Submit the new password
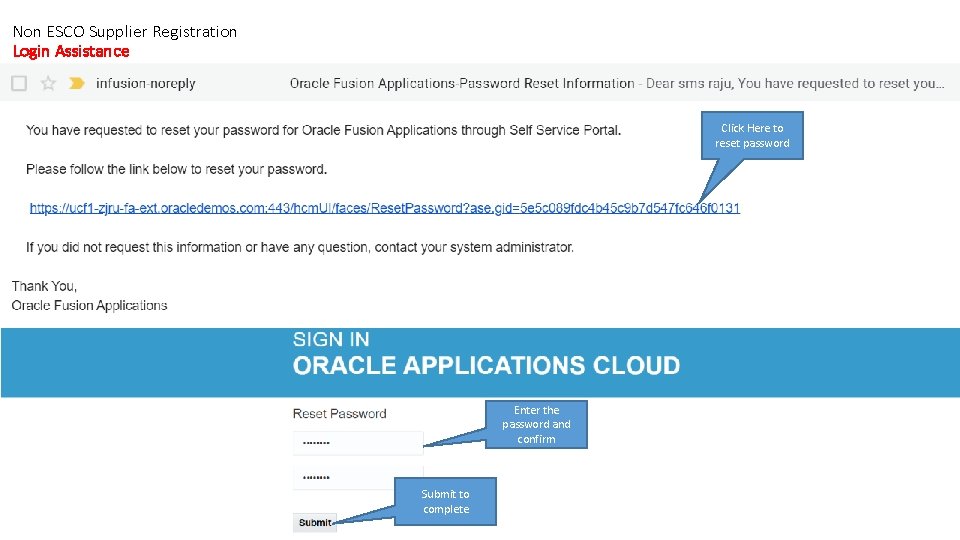Image resolution: width=960 pixels, height=540 pixels. click(x=315, y=522)
